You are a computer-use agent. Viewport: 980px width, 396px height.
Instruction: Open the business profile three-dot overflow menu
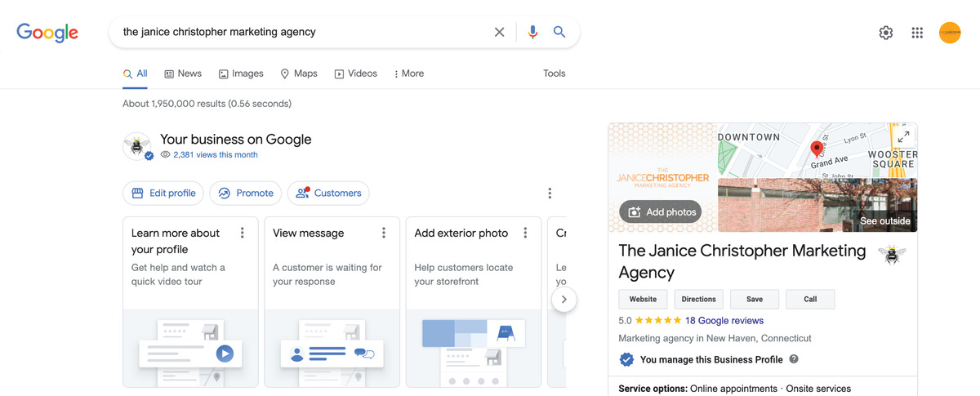[550, 194]
